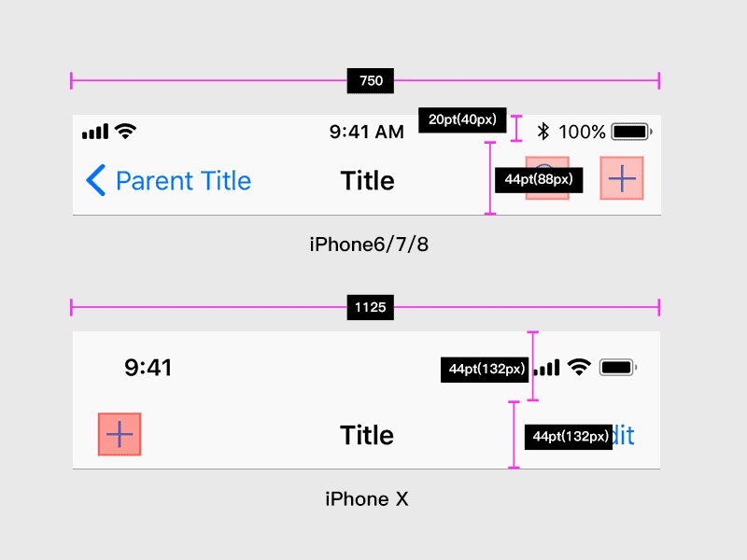The width and height of the screenshot is (747, 560).
Task: Click the iPhone X Wi-Fi icon
Action: [579, 368]
